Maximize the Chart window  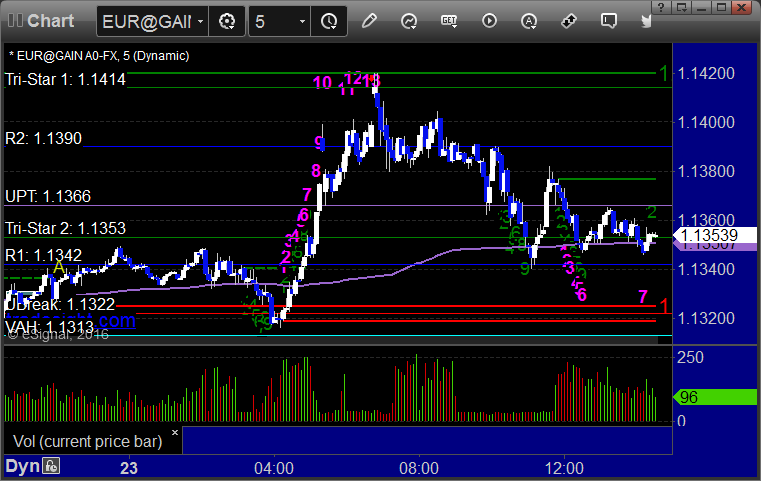[722, 7]
